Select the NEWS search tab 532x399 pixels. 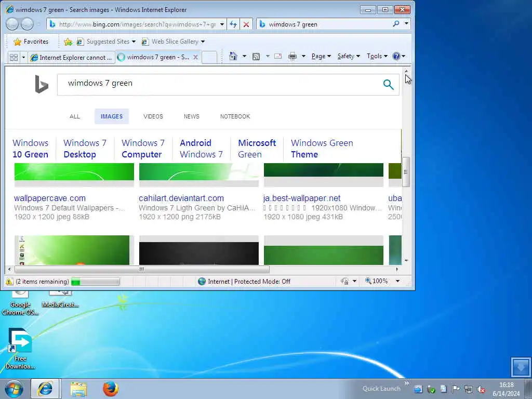pyautogui.click(x=191, y=116)
